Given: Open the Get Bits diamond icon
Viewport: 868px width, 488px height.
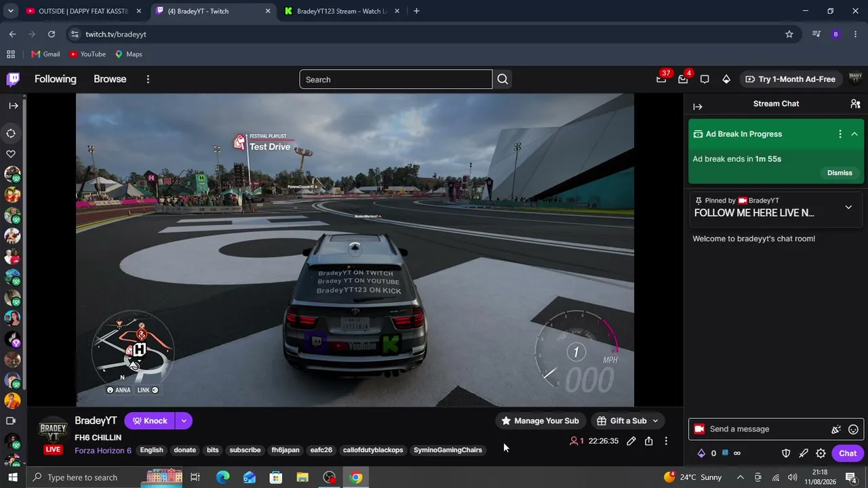Looking at the screenshot, I should click(x=726, y=79).
